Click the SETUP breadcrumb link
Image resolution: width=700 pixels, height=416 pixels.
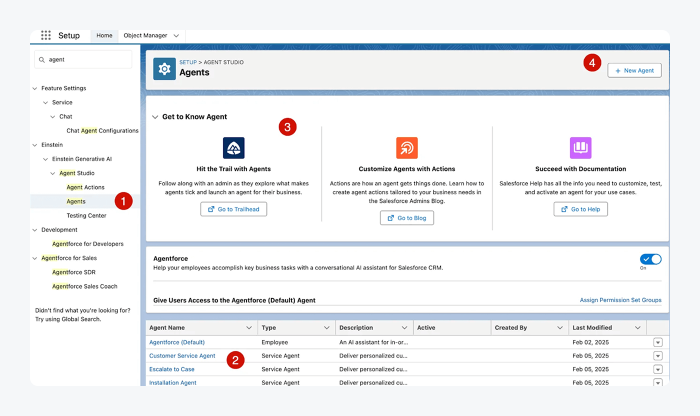pos(188,62)
